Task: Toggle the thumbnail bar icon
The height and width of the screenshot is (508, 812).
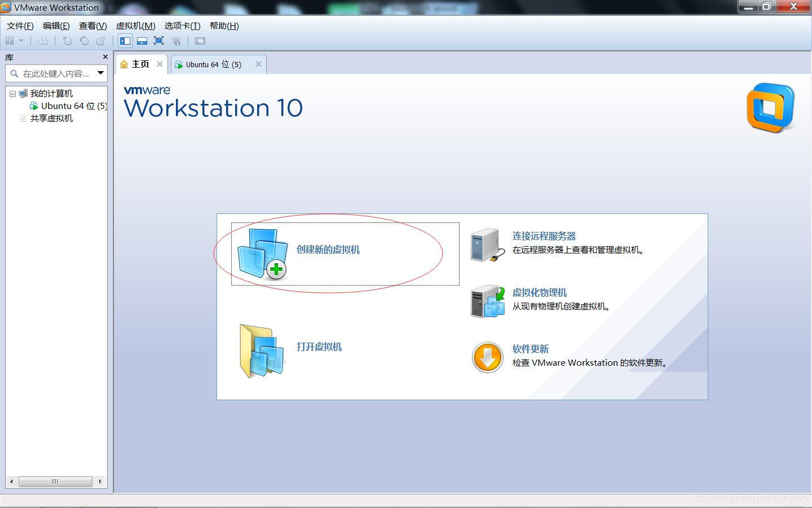Action: [142, 40]
